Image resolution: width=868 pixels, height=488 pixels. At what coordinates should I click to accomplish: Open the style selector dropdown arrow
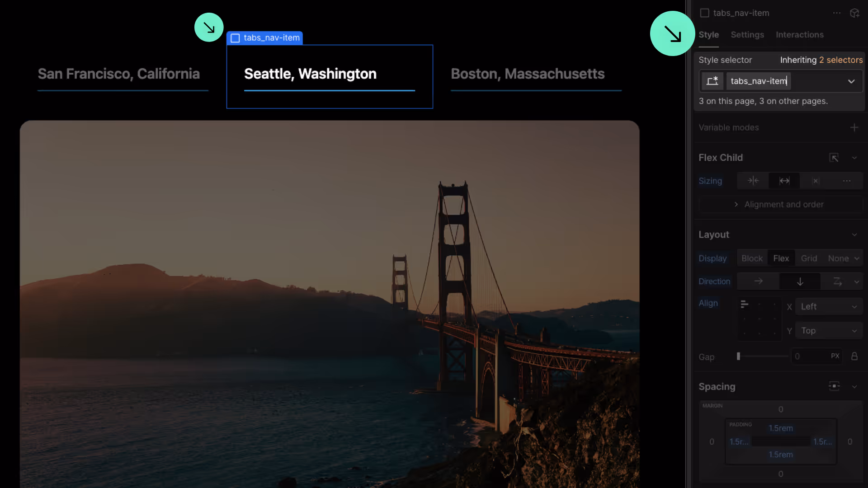click(851, 81)
